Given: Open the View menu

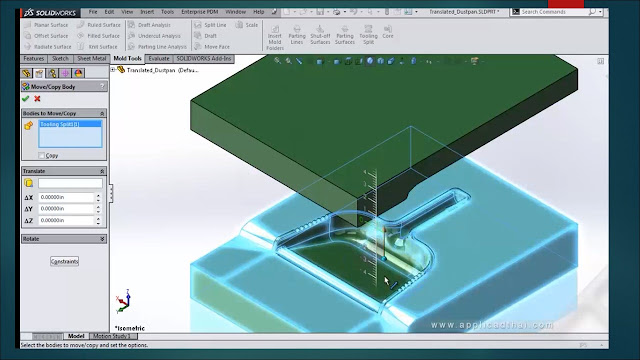Looking at the screenshot, I should tap(127, 12).
